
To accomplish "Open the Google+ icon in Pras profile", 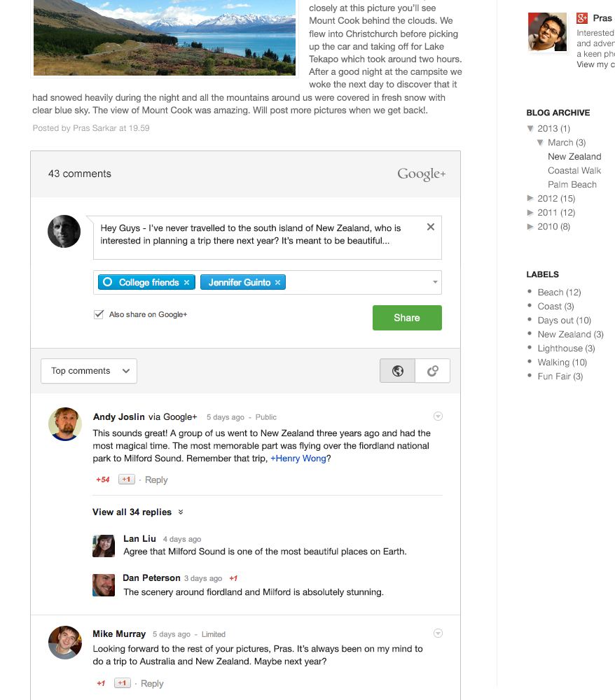I will point(582,18).
